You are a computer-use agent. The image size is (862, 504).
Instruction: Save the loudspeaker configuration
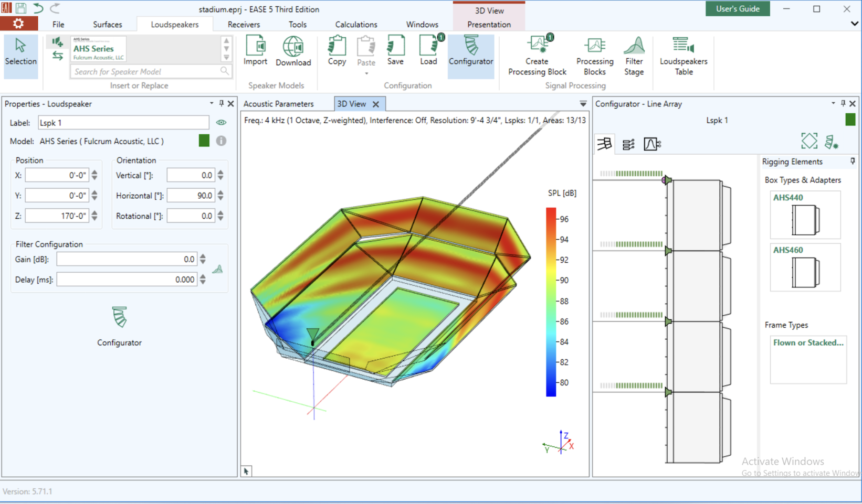[395, 51]
